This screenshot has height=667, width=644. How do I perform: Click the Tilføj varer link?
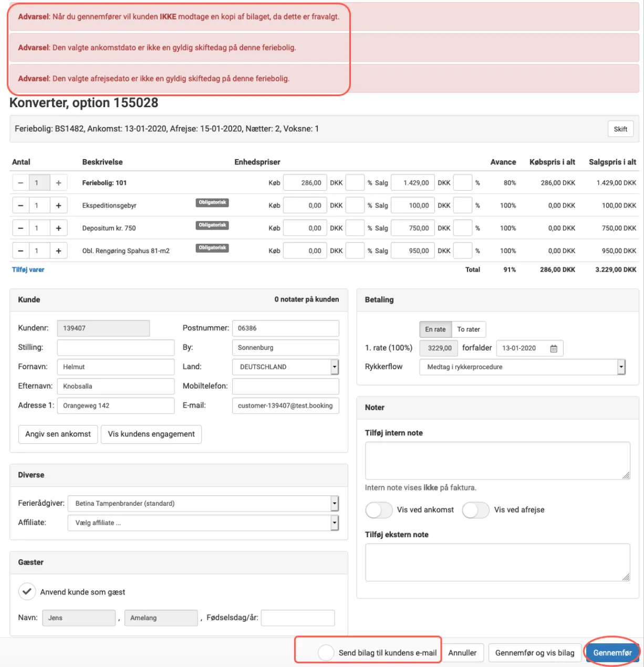click(x=28, y=269)
